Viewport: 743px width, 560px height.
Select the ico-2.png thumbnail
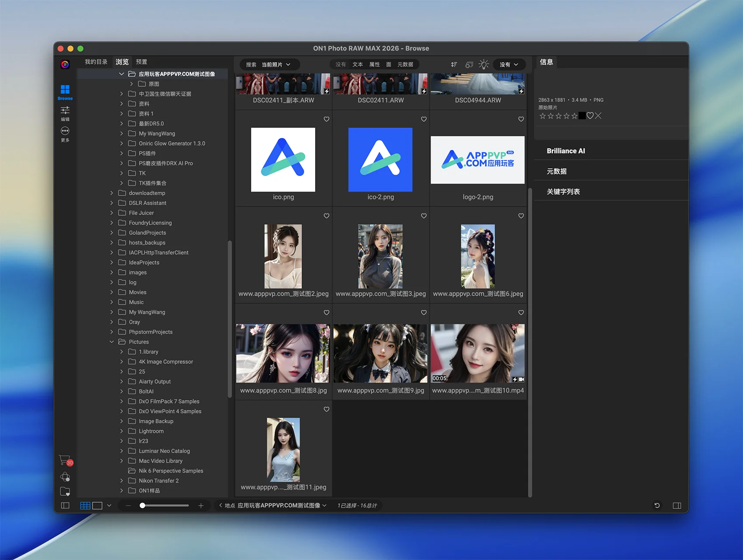pyautogui.click(x=380, y=160)
